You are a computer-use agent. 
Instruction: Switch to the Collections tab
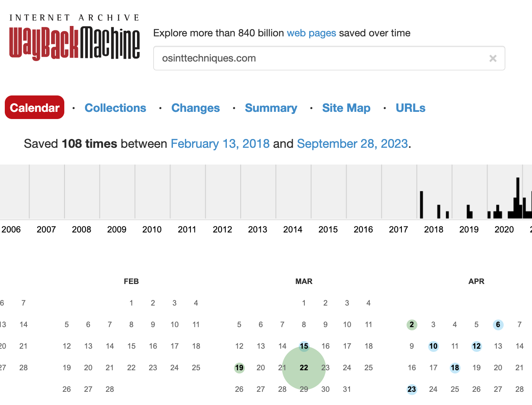tap(115, 108)
